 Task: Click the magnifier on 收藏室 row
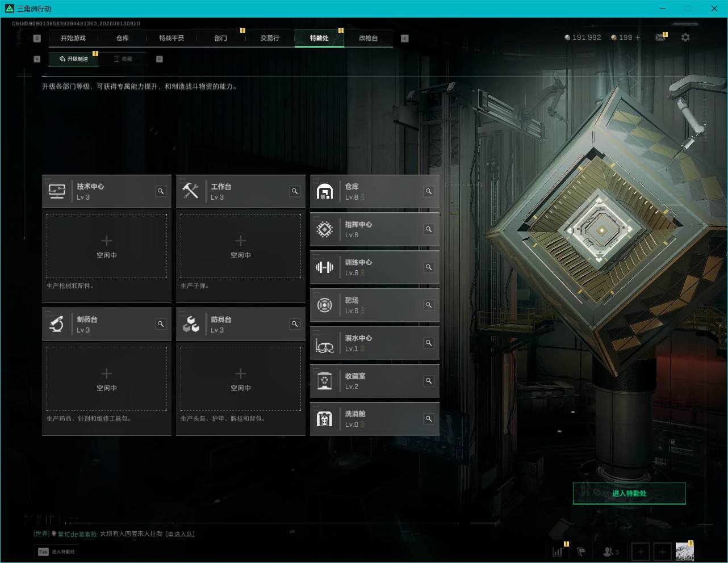tap(429, 381)
